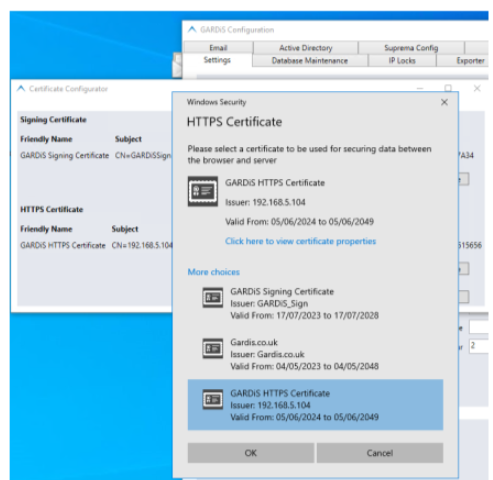This screenshot has height=480, width=493.
Task: Close the Windows Security dialog
Action: pos(444,102)
